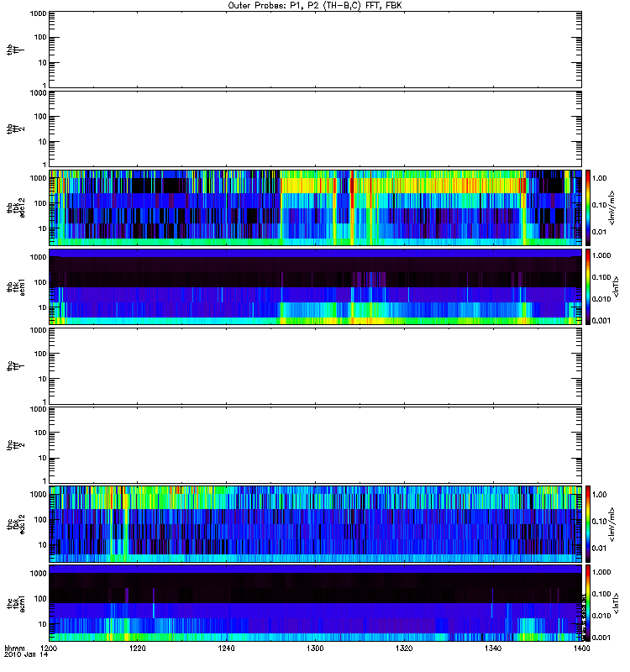630x672 pixels.
Task: Click the 1200 time axis label
Action: pos(49,648)
